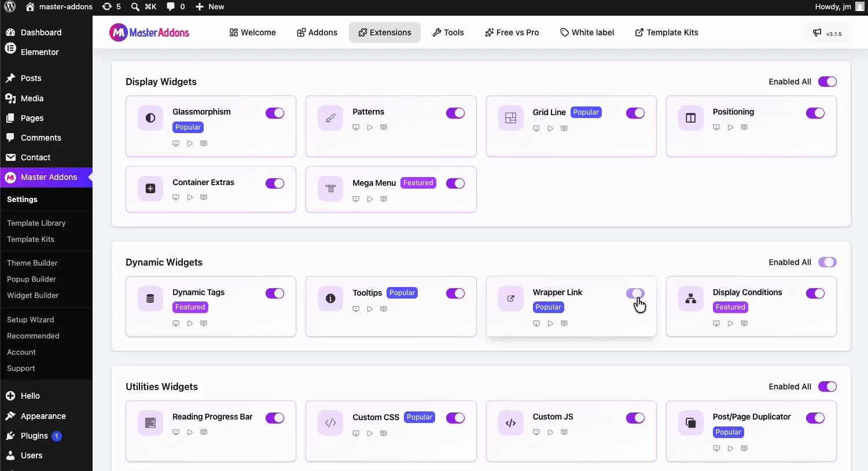This screenshot has height=471, width=868.
Task: Toggle Enabled All for Display Widgets
Action: 827,82
